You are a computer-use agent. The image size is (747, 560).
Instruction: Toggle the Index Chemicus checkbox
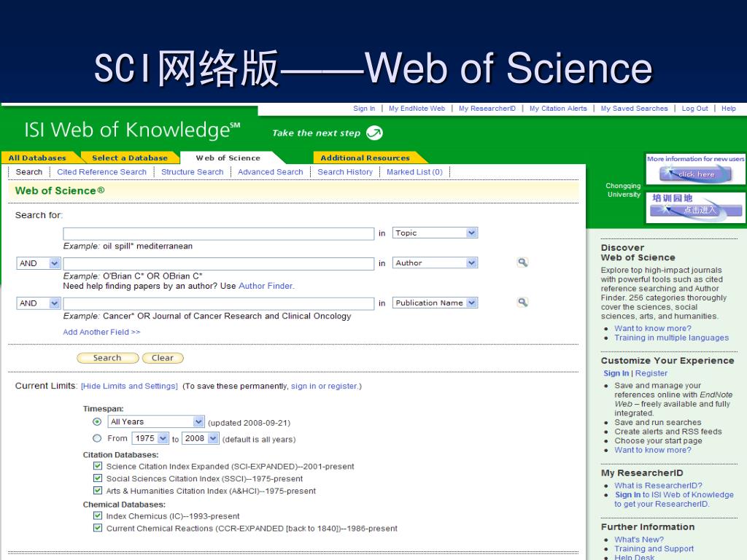tap(98, 516)
